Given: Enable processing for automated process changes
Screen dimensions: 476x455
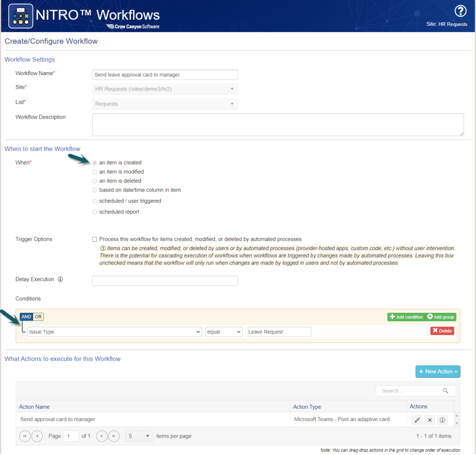Looking at the screenshot, I should click(95, 239).
